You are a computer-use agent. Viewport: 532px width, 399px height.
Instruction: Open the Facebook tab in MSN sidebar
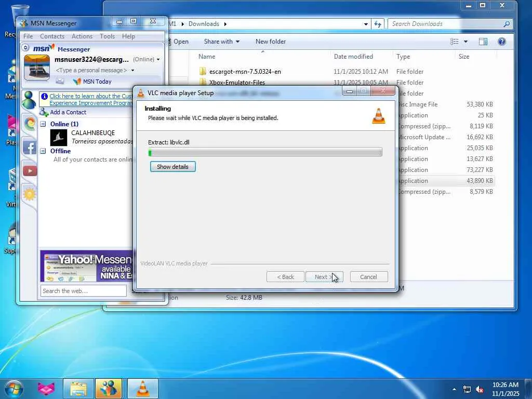click(30, 148)
